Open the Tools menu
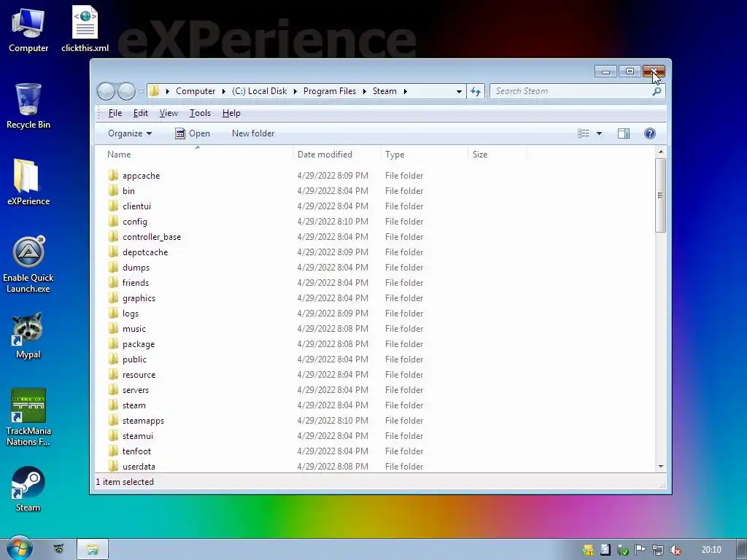Screen dimensions: 747x560 click(x=200, y=113)
